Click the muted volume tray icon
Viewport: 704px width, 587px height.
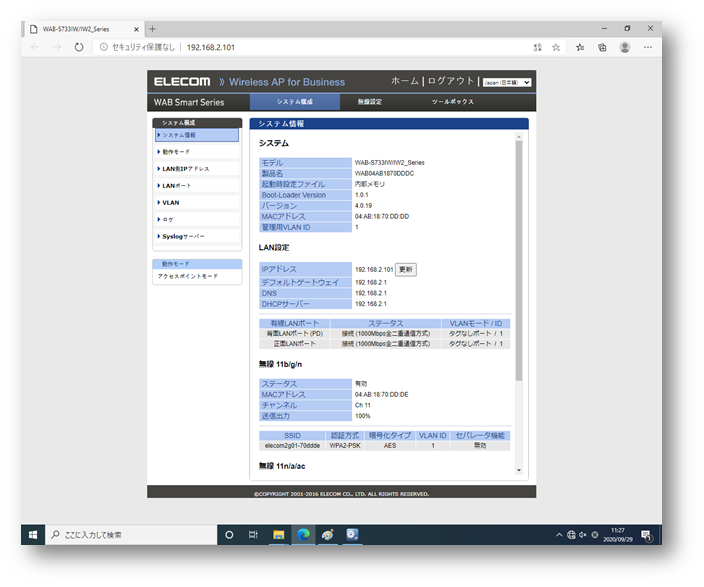[x=583, y=534]
